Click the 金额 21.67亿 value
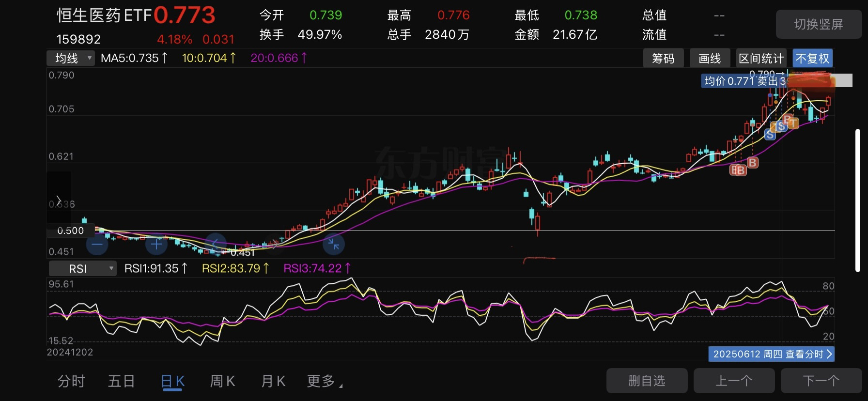This screenshot has height=401, width=868. [x=575, y=35]
